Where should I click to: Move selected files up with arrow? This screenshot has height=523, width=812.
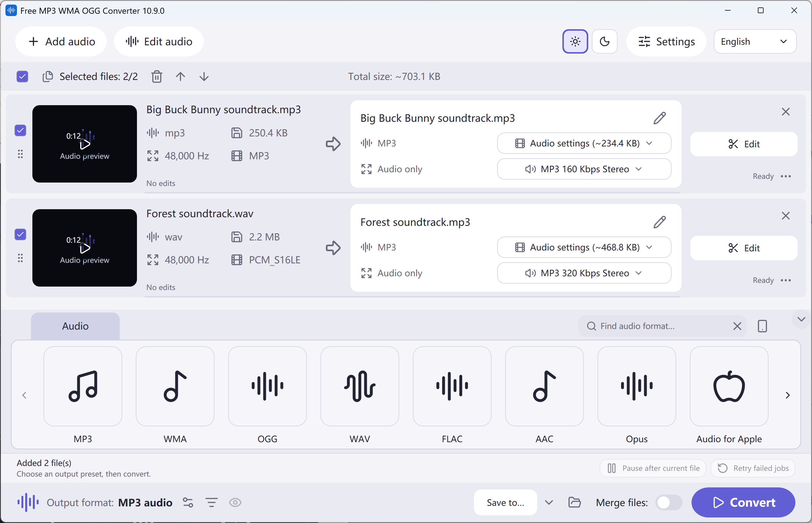[x=180, y=77]
